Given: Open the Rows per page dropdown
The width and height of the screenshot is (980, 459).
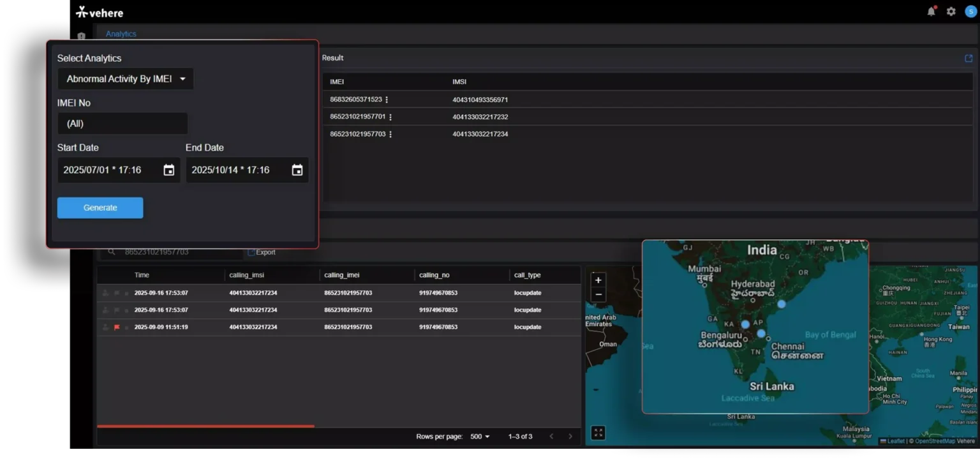Looking at the screenshot, I should (x=480, y=437).
